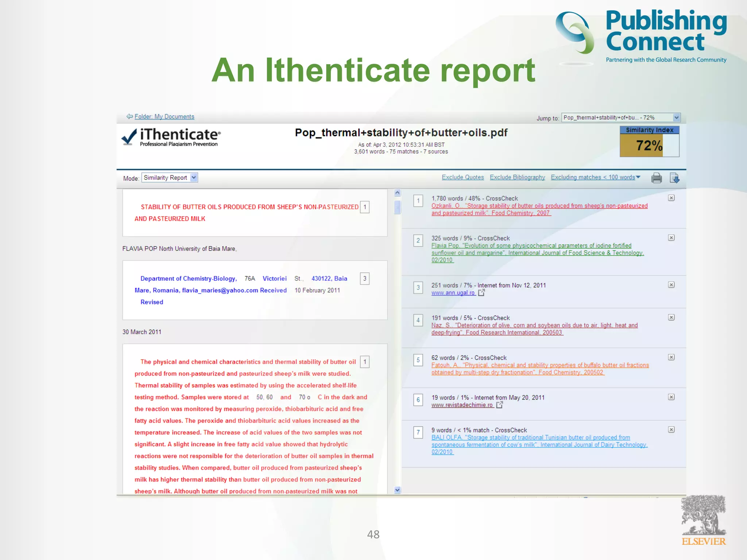The image size is (747, 560).
Task: Click '325 words / 9% - CrossCheck'
Action: pyautogui.click(x=471, y=238)
